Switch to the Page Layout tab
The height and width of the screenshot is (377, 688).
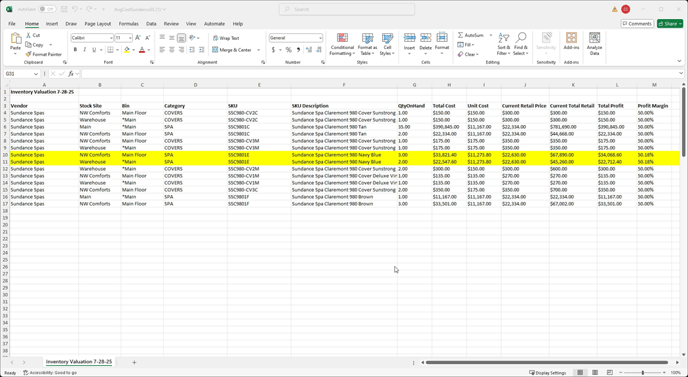97,24
